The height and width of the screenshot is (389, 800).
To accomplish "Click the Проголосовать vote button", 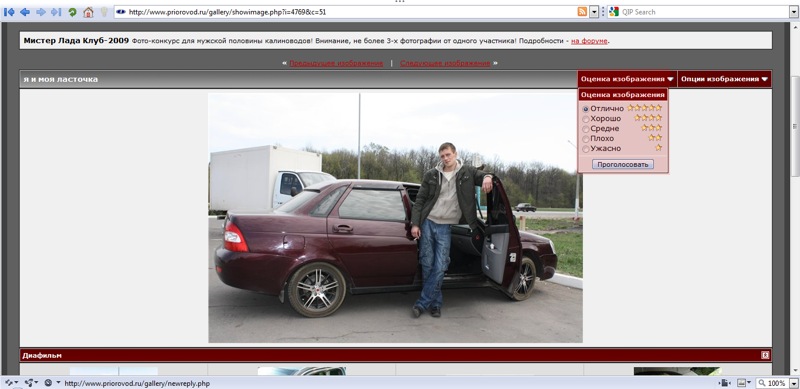I will coord(623,164).
